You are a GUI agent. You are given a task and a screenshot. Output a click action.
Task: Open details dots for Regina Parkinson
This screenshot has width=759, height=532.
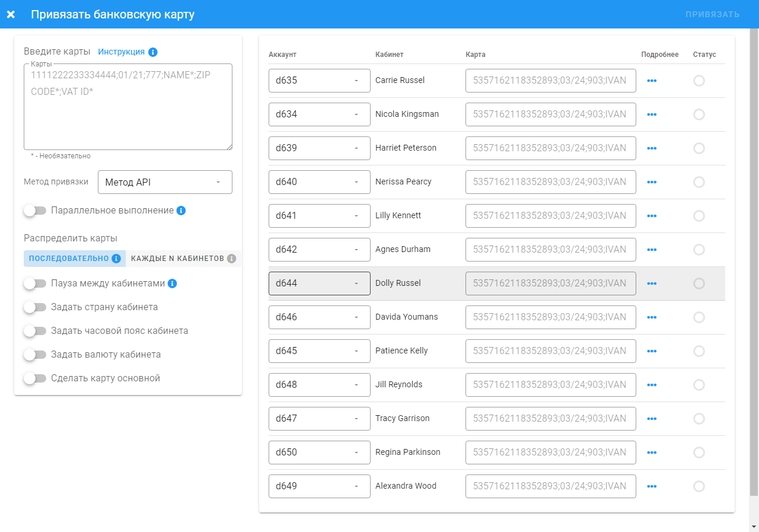click(x=652, y=453)
